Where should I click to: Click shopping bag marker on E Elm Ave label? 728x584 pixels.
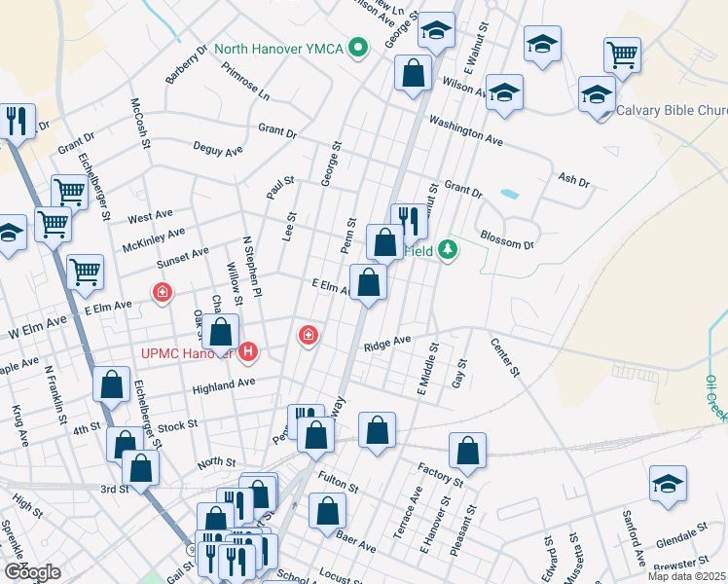click(x=368, y=283)
